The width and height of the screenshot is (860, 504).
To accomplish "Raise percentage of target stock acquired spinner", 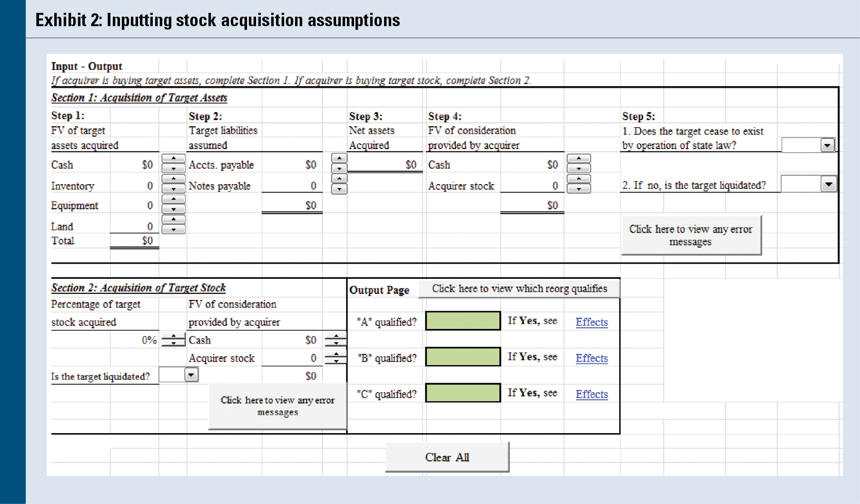I will (173, 336).
